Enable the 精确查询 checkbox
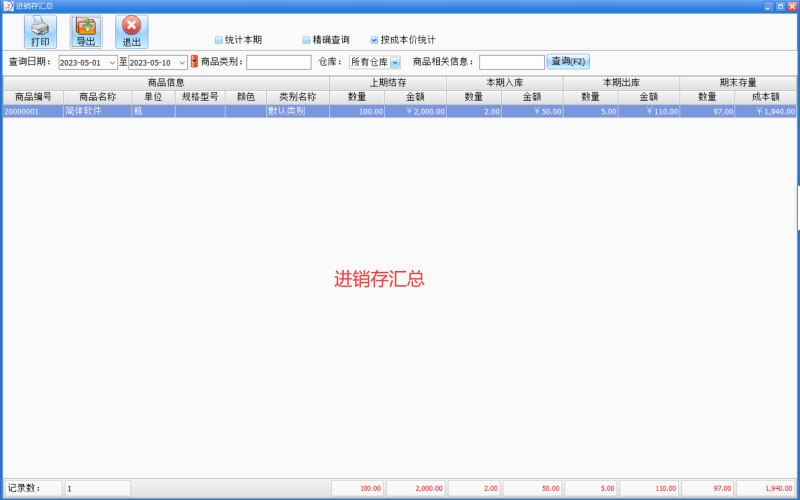This screenshot has height=500, width=800. [306, 40]
